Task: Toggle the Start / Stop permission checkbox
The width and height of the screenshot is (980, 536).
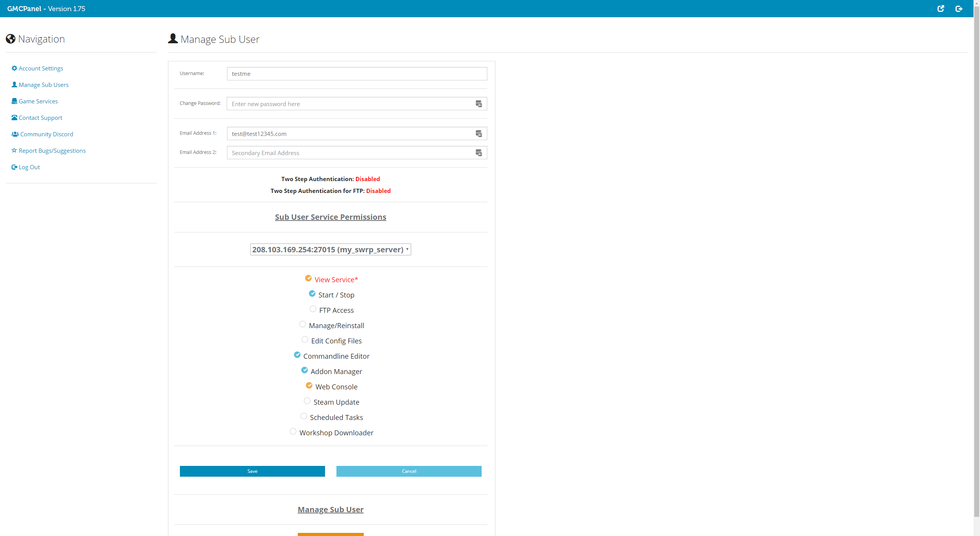Action: coord(312,294)
